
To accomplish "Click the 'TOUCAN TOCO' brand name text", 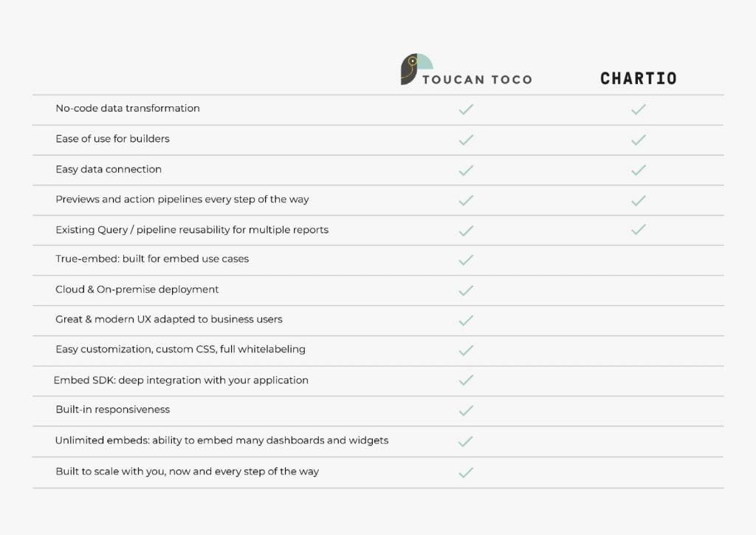I will 477,80.
